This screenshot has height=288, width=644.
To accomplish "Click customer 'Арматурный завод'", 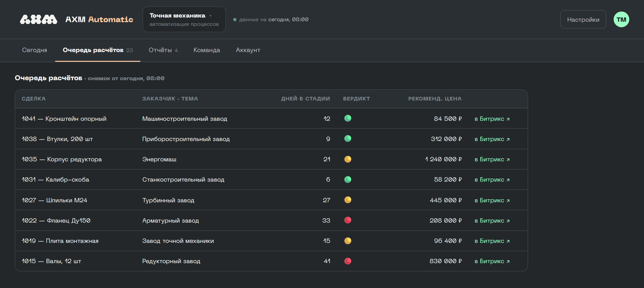I will 170,221.
